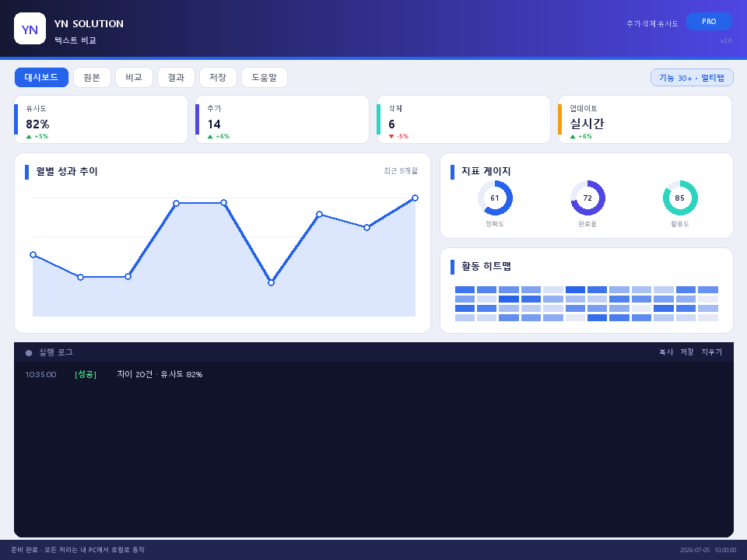Select the last data point on the trend chart
The height and width of the screenshot is (560, 747).
pos(415,198)
